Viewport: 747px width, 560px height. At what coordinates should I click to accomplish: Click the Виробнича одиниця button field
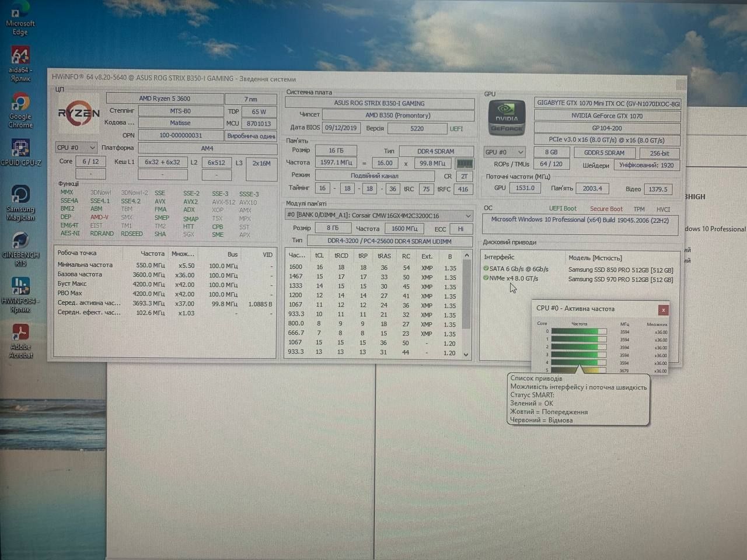pyautogui.click(x=251, y=136)
